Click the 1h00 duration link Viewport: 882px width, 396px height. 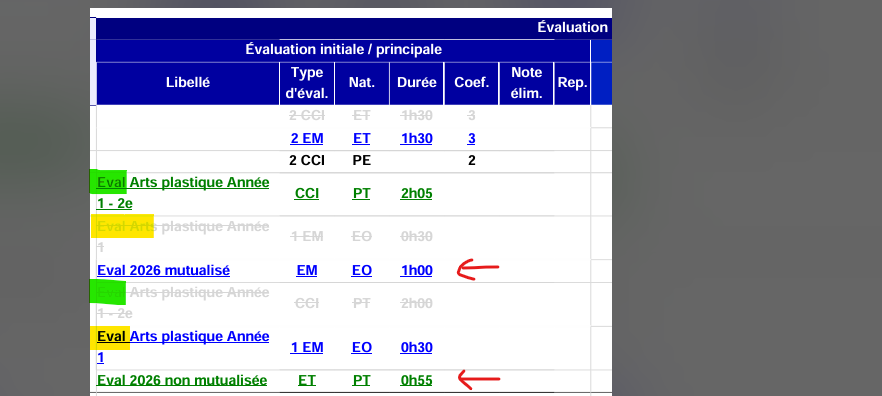tap(416, 271)
